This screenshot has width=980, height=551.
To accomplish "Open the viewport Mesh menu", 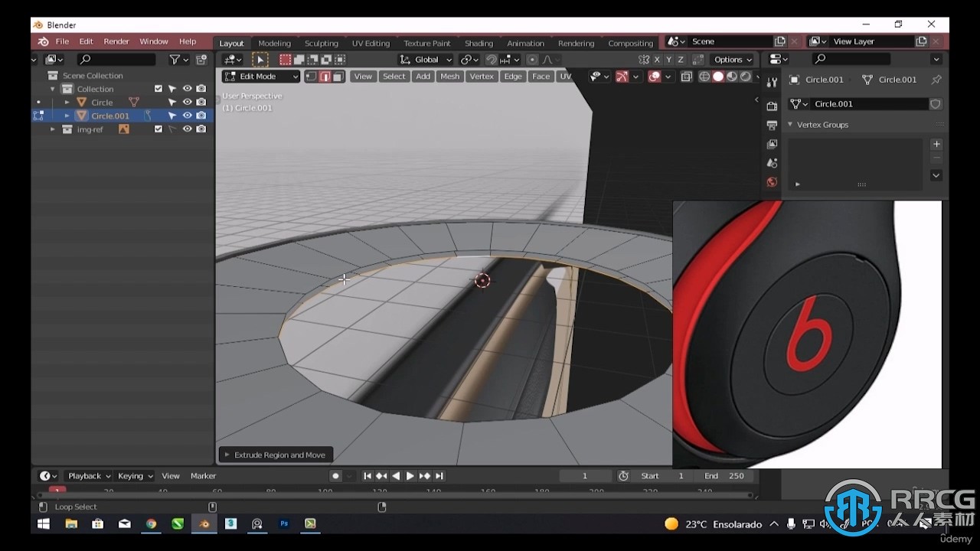I will click(450, 77).
